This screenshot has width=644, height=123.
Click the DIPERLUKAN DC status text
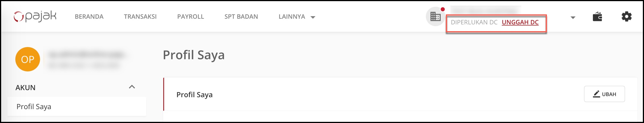click(x=474, y=22)
